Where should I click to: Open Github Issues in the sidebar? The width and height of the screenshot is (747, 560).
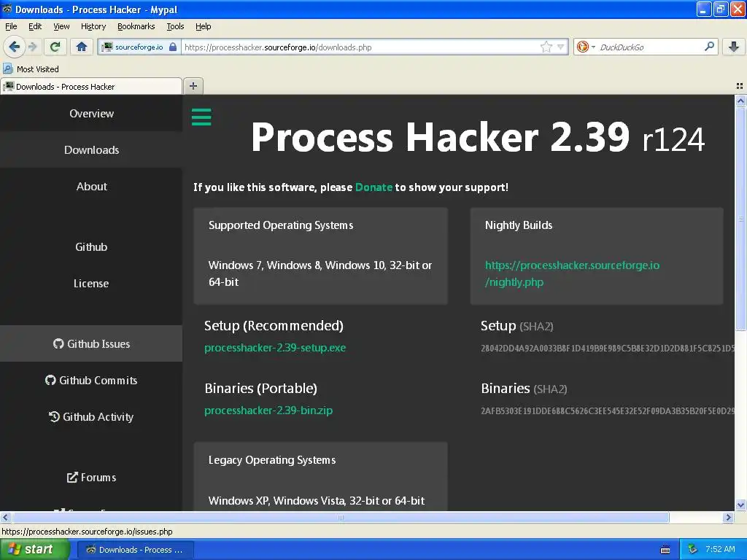tap(91, 344)
